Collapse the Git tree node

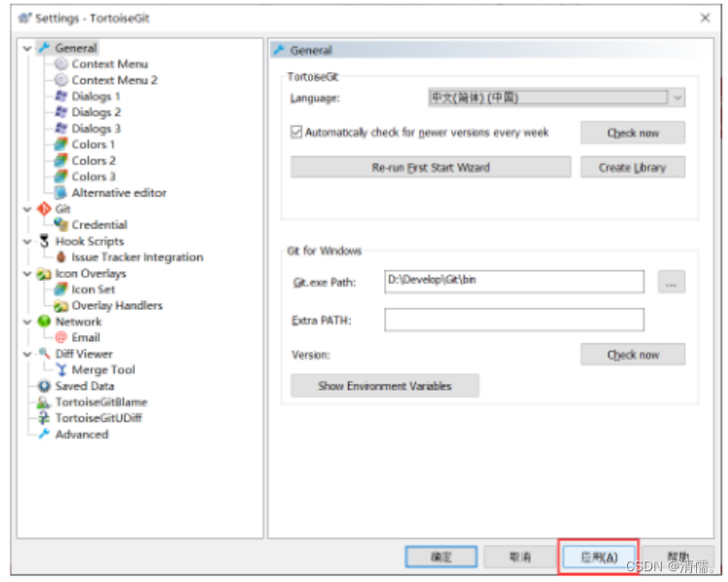(27, 209)
